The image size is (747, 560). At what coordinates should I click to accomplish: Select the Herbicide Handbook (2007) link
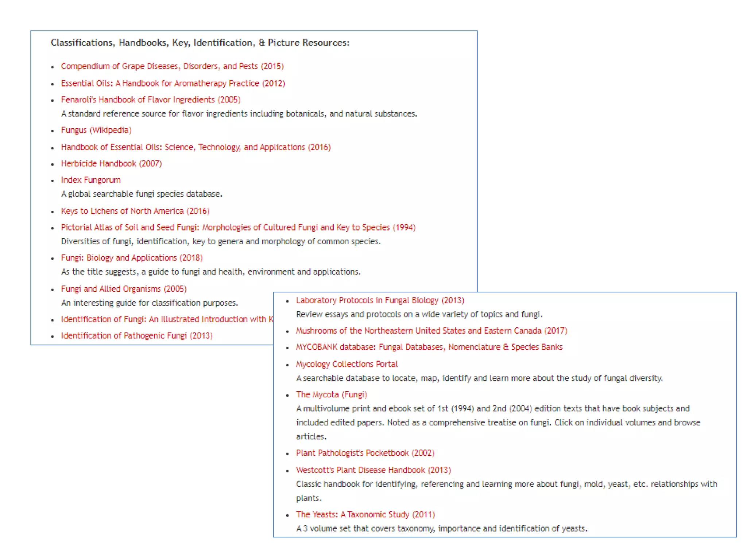[111, 163]
